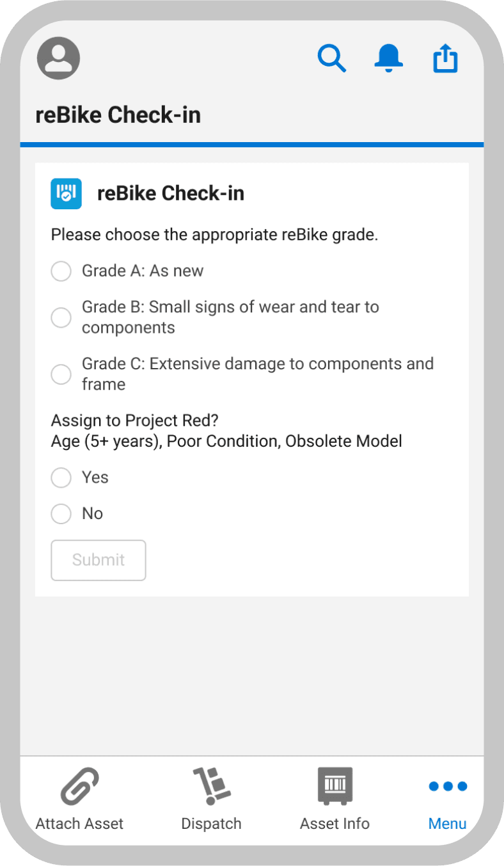Tap the Dispatch hand-truck icon
Screen dimensions: 504x866
(211, 783)
